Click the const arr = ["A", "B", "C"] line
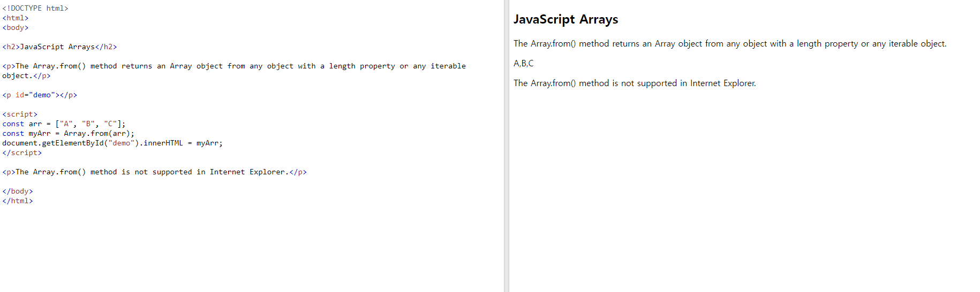The height and width of the screenshot is (292, 980). tap(64, 124)
